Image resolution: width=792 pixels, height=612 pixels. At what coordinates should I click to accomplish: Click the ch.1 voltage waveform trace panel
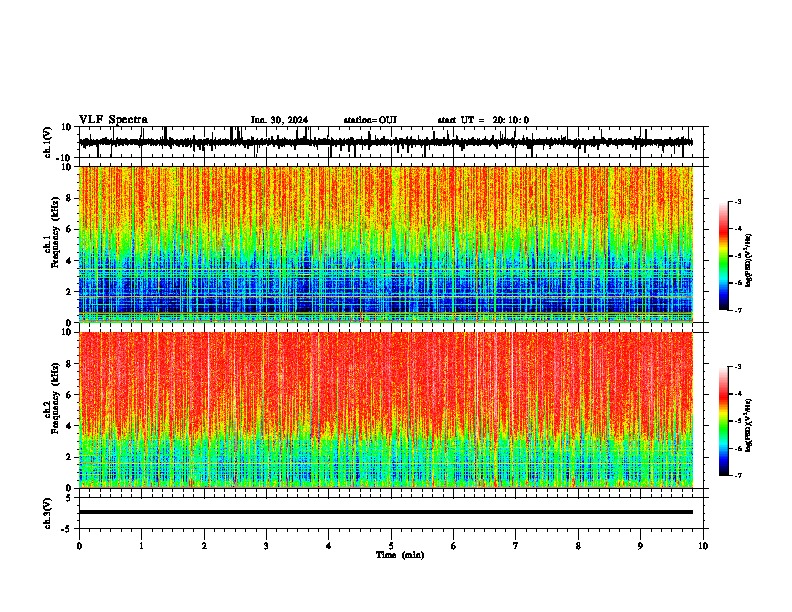click(x=391, y=142)
